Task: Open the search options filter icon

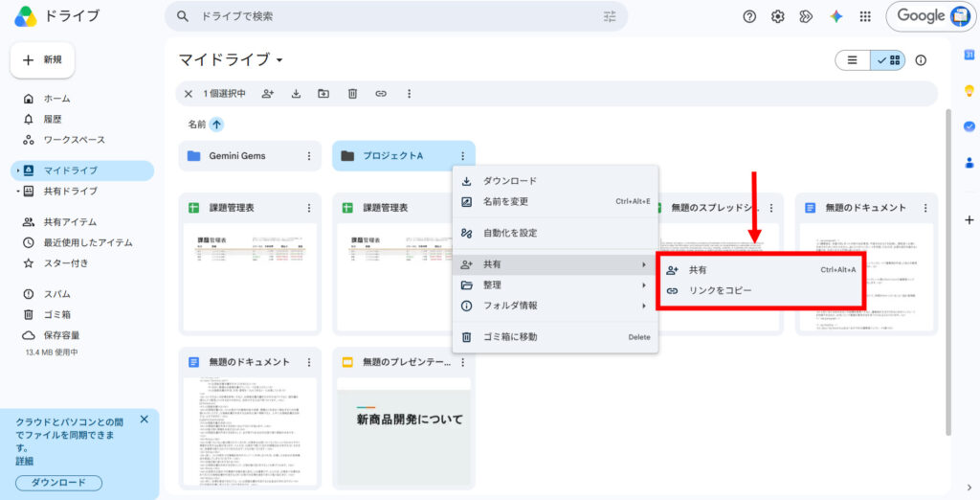Action: click(x=610, y=17)
